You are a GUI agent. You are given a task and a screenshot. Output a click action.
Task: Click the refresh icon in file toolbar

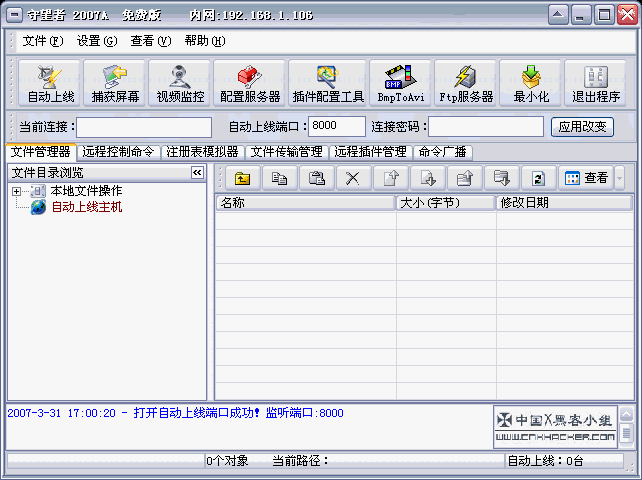(537, 178)
